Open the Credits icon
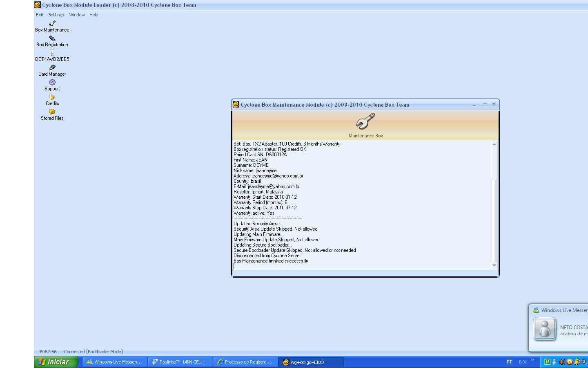Viewport: 588px width, 368px height. tap(52, 97)
